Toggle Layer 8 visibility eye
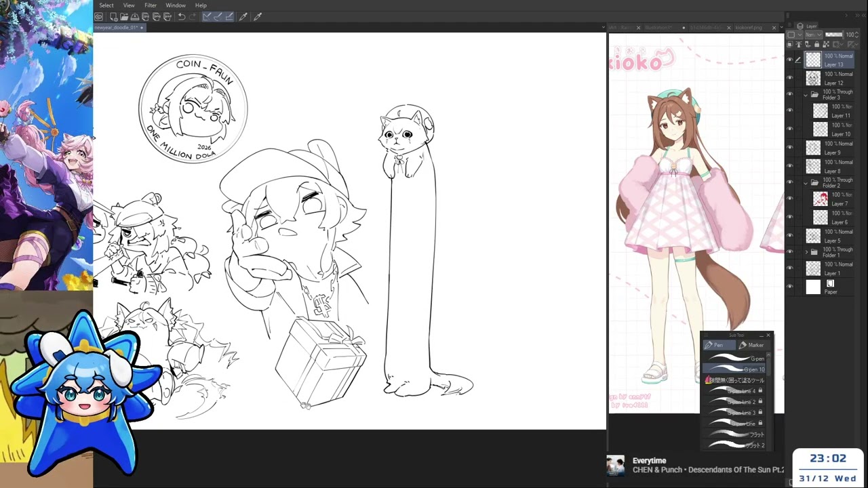The width and height of the screenshot is (868, 488). 789,166
